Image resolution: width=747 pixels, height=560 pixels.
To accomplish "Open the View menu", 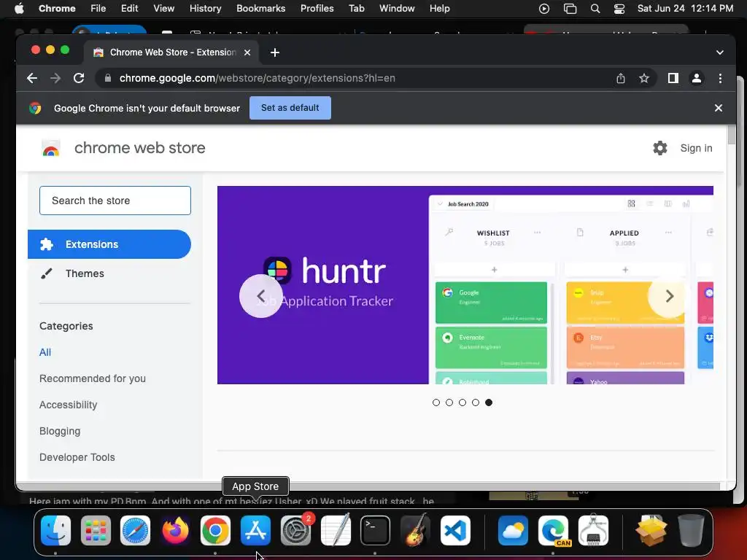I will pyautogui.click(x=164, y=8).
